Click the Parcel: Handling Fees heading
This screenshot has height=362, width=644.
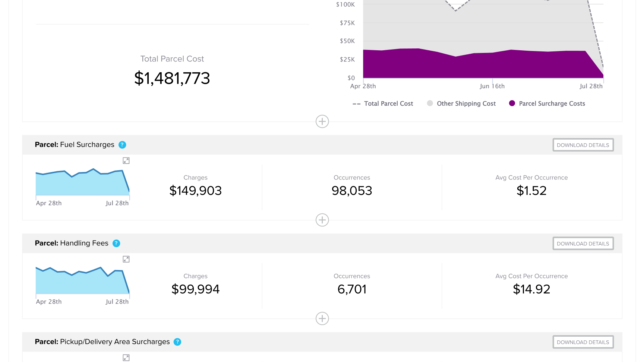pos(72,243)
